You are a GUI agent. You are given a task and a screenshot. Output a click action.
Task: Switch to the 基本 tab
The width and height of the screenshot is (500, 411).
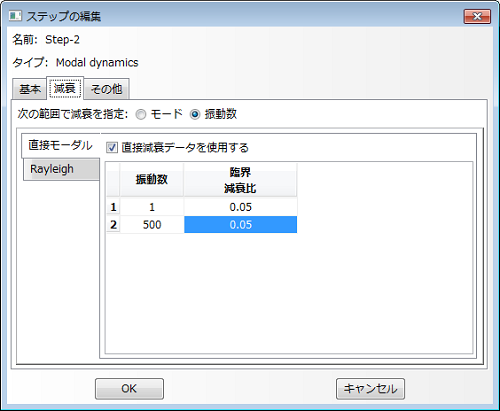[x=29, y=89]
